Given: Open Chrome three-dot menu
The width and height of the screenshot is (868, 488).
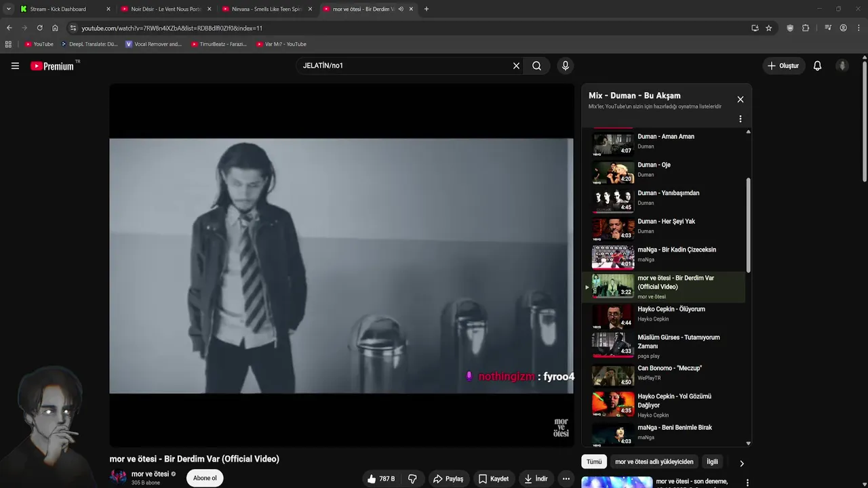Looking at the screenshot, I should (859, 28).
